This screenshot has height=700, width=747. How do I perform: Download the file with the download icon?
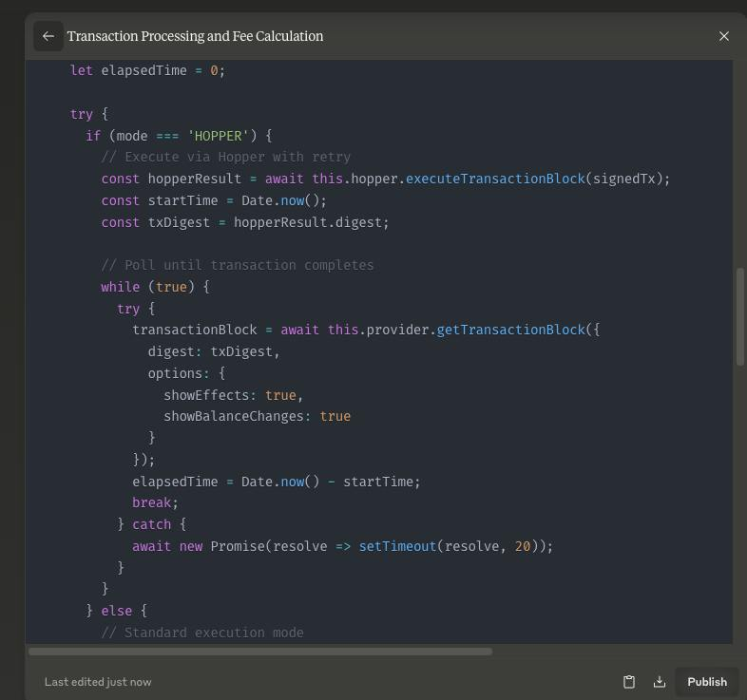pyautogui.click(x=660, y=682)
